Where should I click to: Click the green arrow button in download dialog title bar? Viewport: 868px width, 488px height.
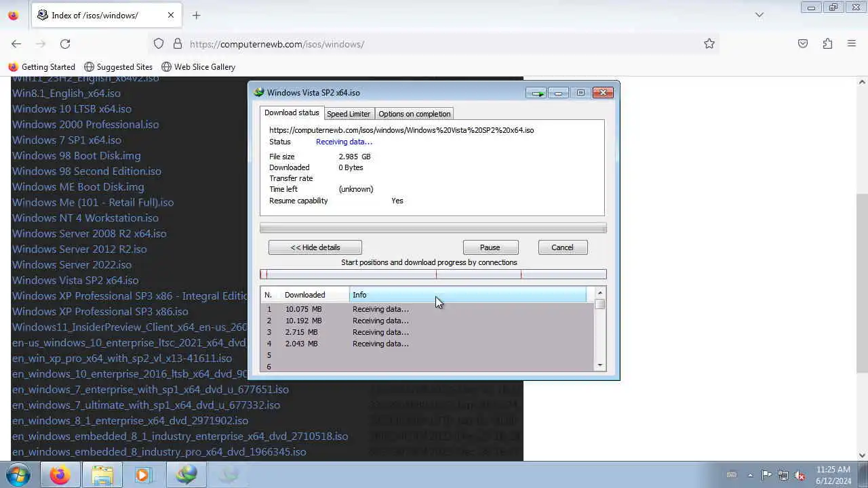point(536,93)
